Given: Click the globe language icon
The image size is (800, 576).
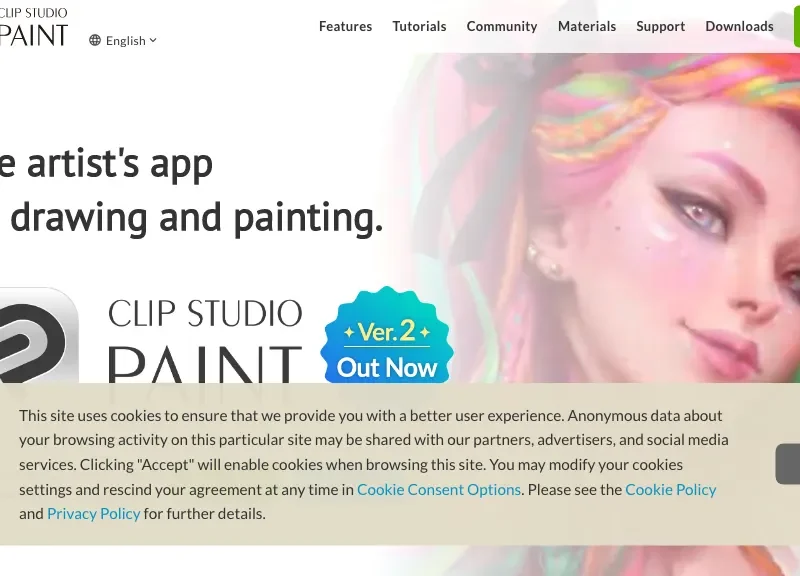Looking at the screenshot, I should 95,40.
